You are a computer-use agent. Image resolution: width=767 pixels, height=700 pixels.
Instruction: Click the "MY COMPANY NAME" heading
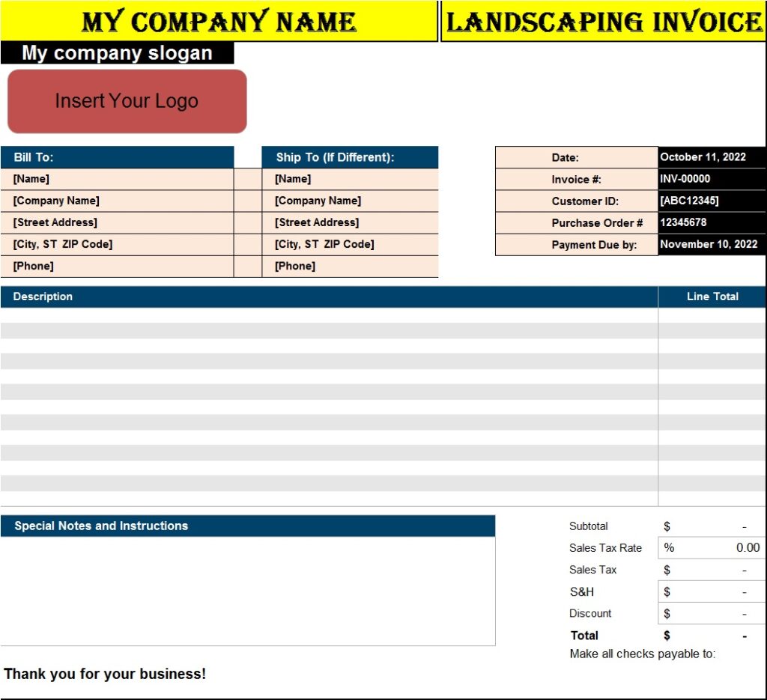pyautogui.click(x=219, y=22)
